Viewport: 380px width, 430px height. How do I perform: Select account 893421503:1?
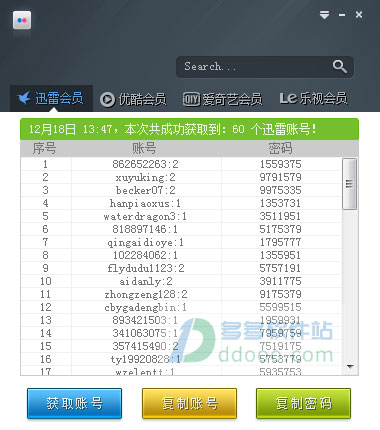145,320
